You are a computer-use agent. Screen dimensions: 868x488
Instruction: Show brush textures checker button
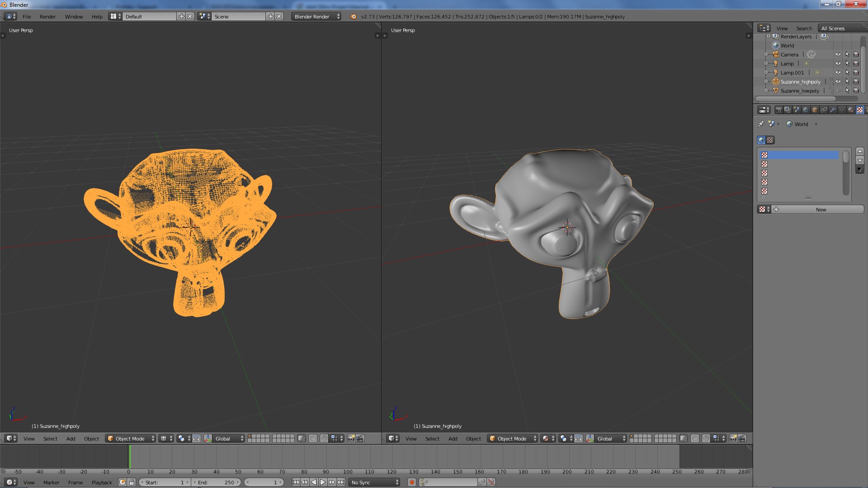pos(770,140)
